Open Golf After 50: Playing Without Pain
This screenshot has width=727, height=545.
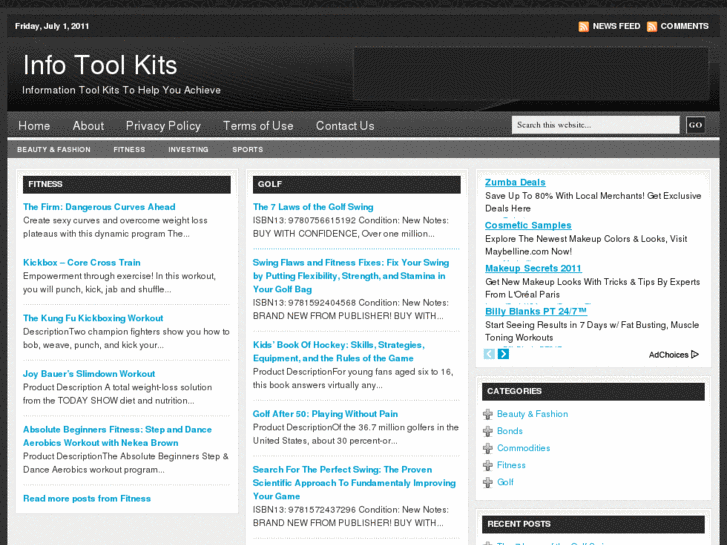click(325, 414)
